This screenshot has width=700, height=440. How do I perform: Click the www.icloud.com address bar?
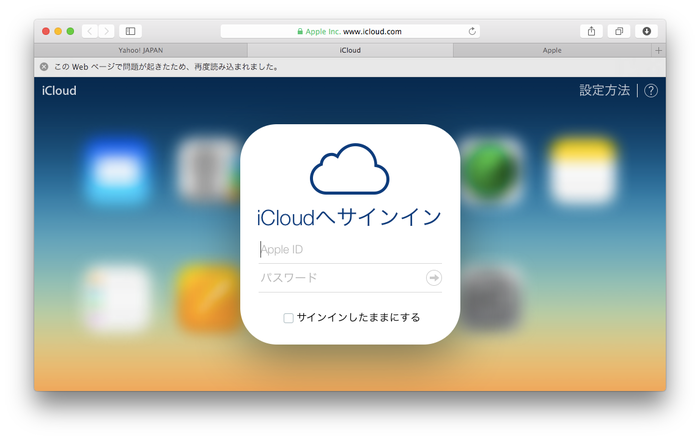point(350,31)
